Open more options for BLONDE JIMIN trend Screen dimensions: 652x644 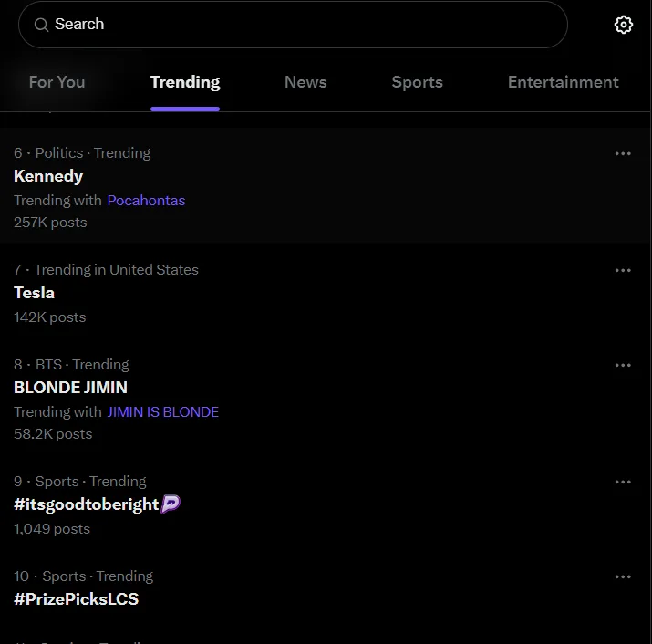coord(623,365)
